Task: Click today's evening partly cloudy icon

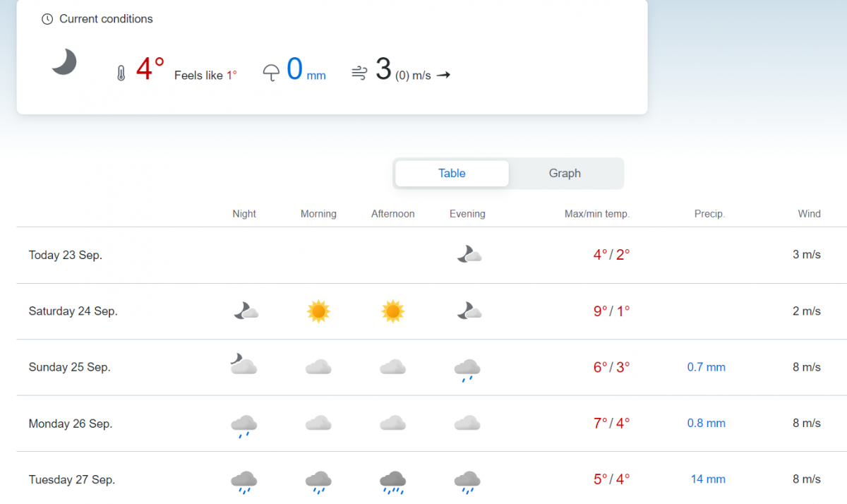Action: point(469,255)
